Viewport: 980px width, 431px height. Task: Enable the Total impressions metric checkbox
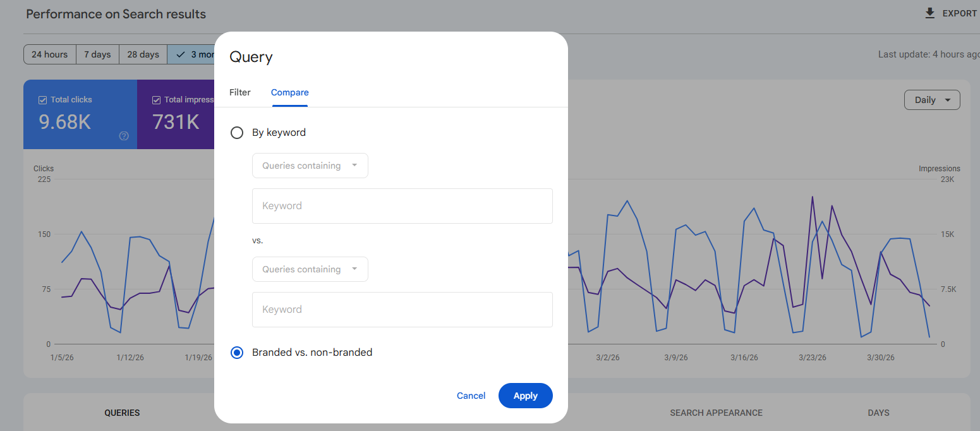[155, 99]
